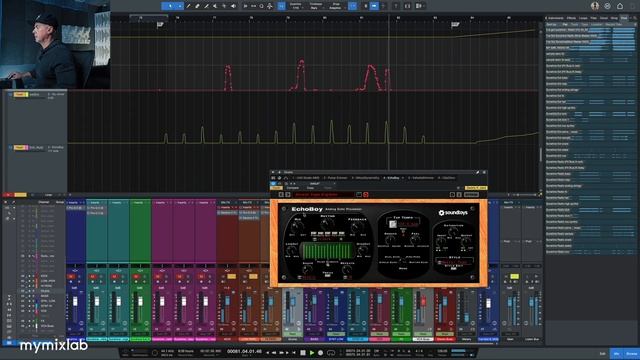Open the Loops browser tab
The width and height of the screenshot is (640, 360).
pos(583,18)
